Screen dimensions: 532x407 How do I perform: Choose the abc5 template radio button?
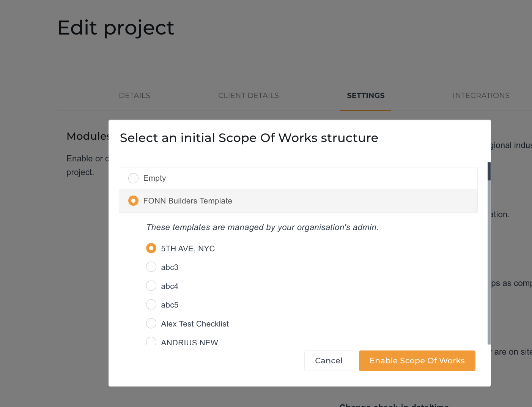[x=151, y=304]
